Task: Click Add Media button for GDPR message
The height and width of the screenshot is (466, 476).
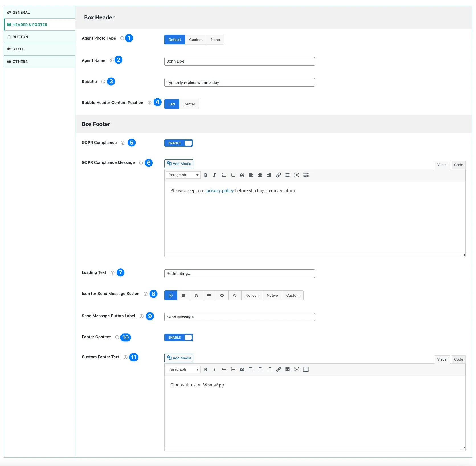Action: (179, 164)
